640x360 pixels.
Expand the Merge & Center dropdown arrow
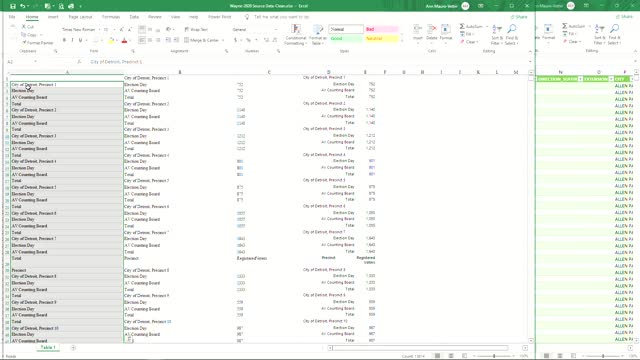(223, 40)
